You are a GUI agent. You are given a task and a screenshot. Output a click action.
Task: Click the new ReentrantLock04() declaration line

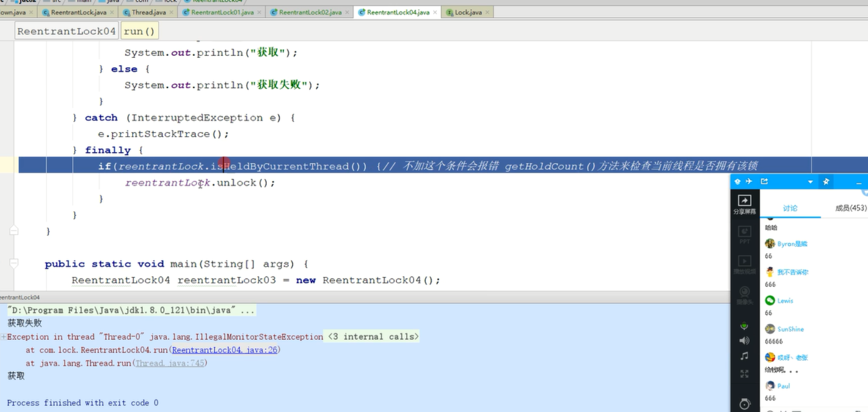click(x=256, y=280)
